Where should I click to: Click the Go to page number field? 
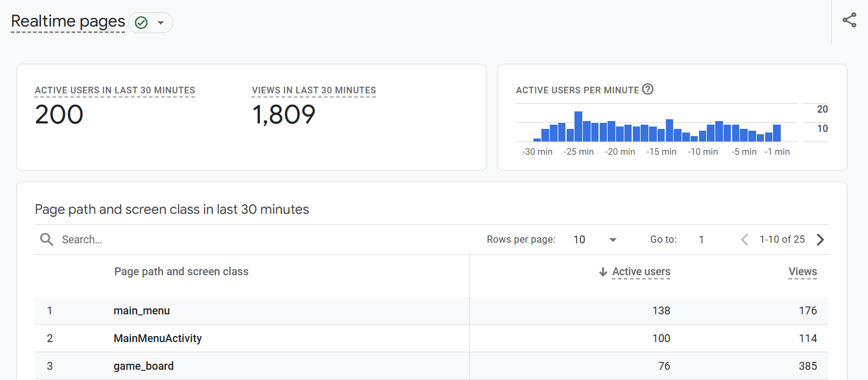click(701, 240)
